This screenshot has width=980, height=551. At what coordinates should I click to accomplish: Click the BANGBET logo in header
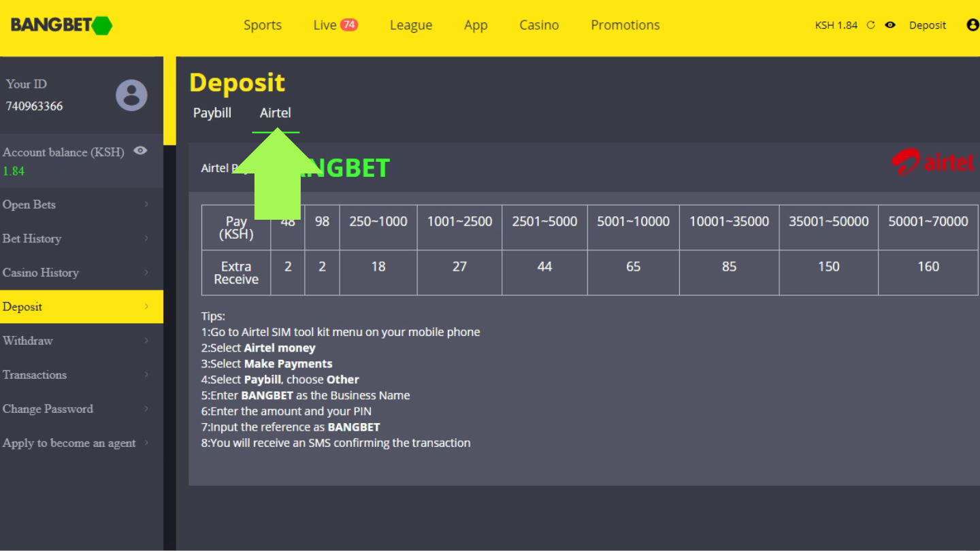pos(61,25)
